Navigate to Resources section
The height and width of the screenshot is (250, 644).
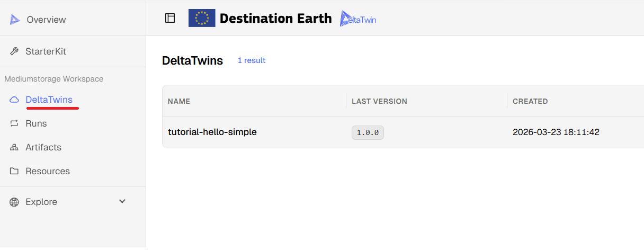[x=48, y=171]
